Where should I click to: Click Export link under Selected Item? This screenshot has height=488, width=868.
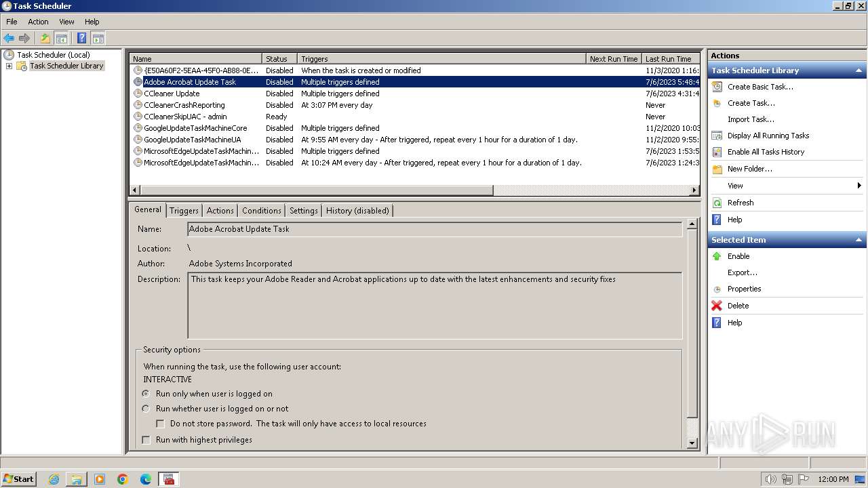coord(743,272)
